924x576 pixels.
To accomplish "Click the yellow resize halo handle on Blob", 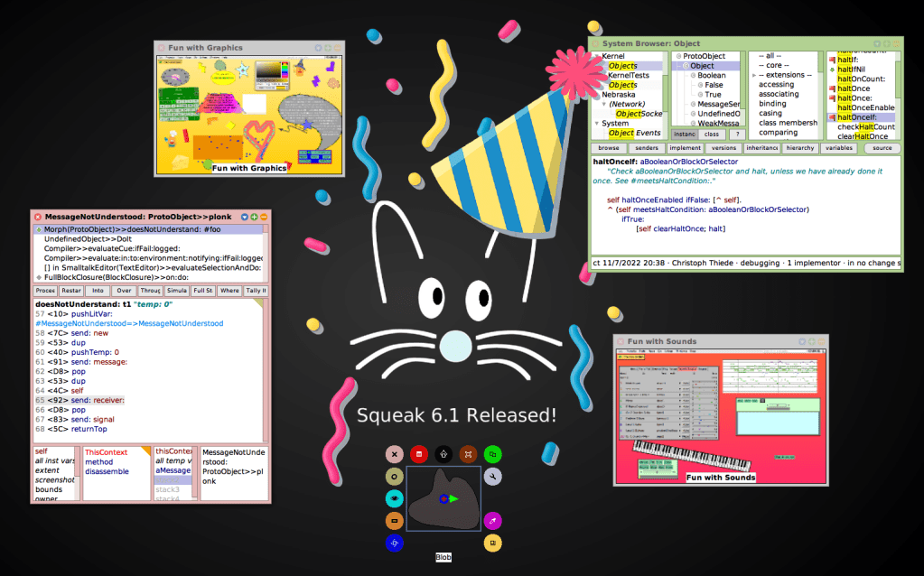I will click(x=492, y=543).
